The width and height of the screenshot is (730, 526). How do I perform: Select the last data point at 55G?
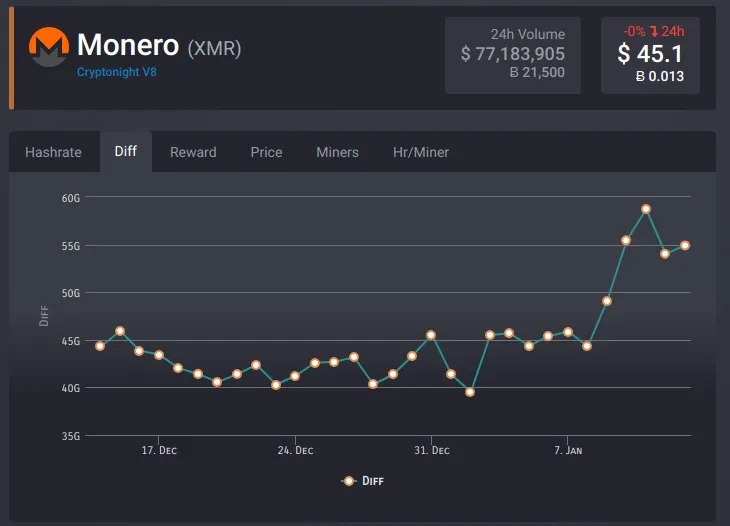coord(685,245)
